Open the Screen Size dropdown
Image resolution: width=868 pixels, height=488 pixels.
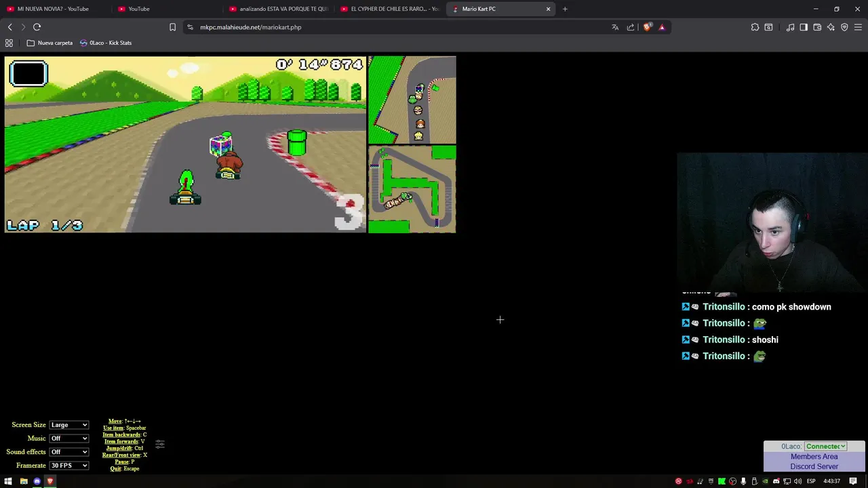tap(68, 425)
